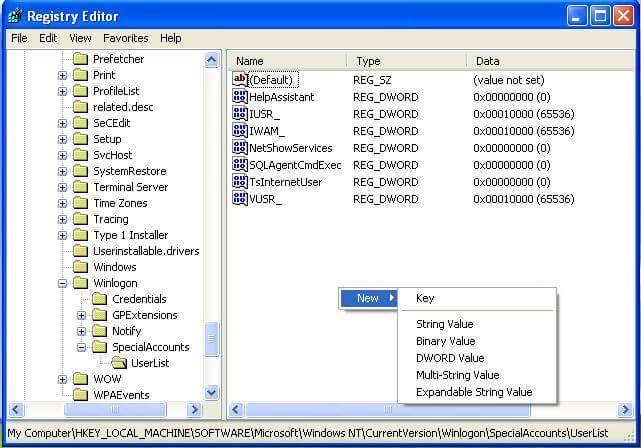
Task: Expand the Type 1 Installer key
Action: (x=63, y=235)
